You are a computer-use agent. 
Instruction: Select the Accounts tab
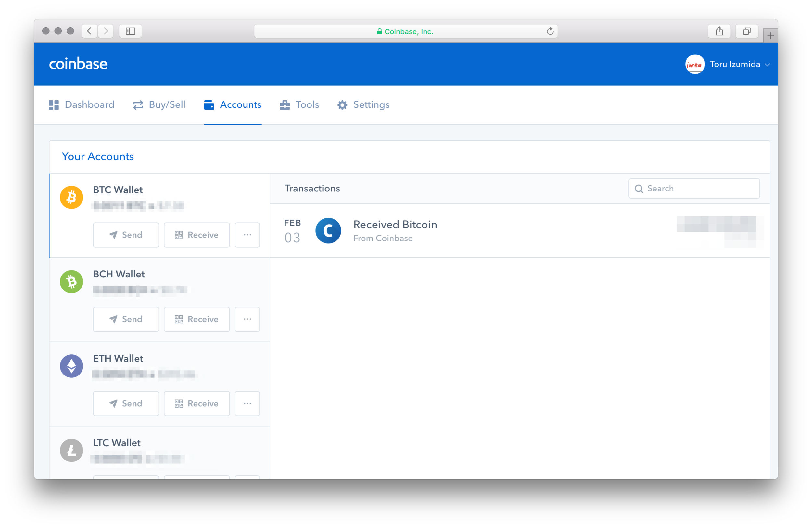point(233,104)
